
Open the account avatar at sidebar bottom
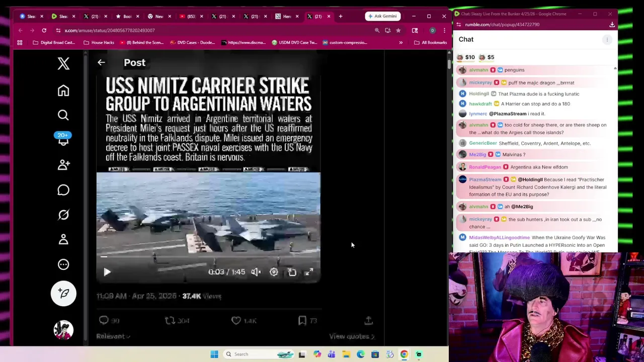tap(63, 330)
